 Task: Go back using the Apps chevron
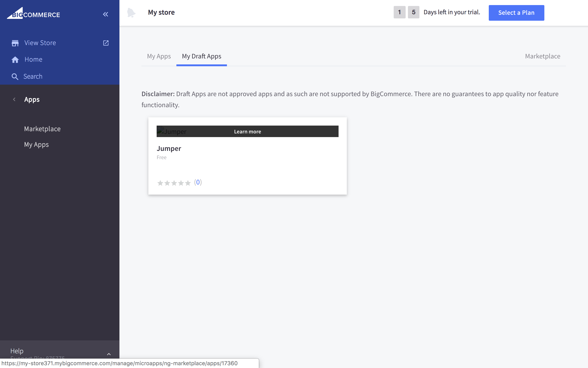[x=14, y=99]
